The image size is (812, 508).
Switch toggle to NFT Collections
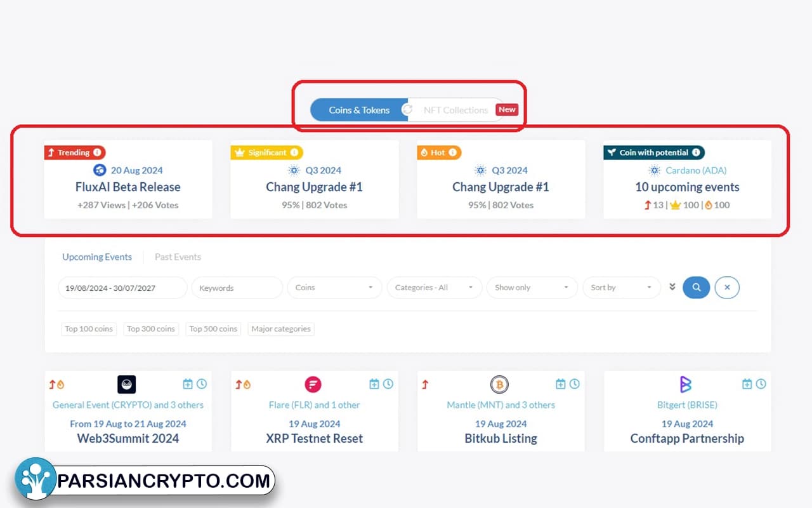[455, 110]
